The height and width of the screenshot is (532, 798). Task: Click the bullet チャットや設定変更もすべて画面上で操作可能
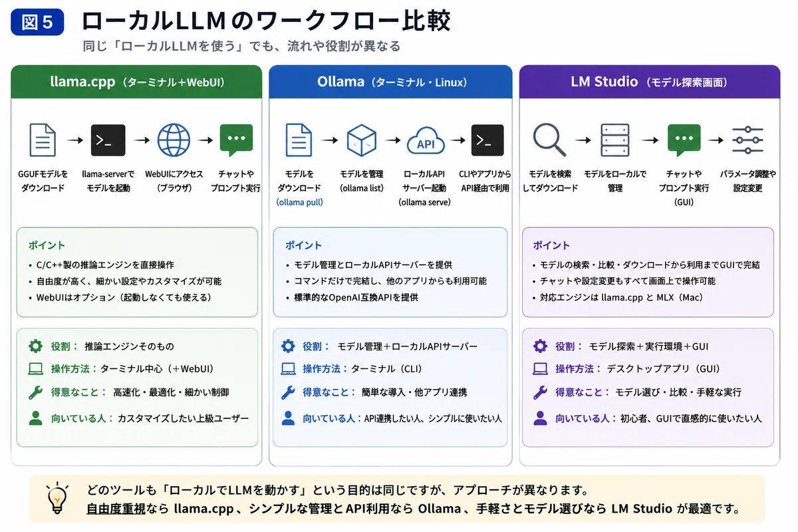629,281
